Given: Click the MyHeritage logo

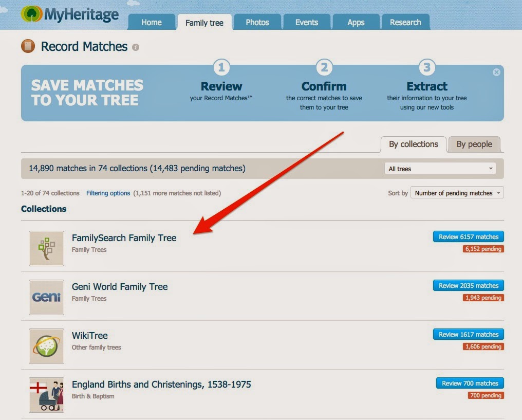Looking at the screenshot, I should pos(69,14).
